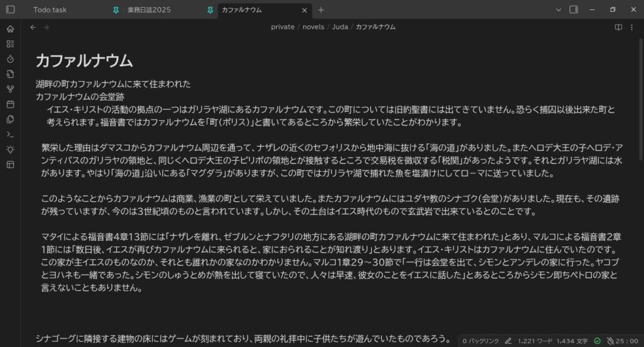Open the terminal command icon in the ribbon
This screenshot has width=644, height=347.
tap(10, 135)
